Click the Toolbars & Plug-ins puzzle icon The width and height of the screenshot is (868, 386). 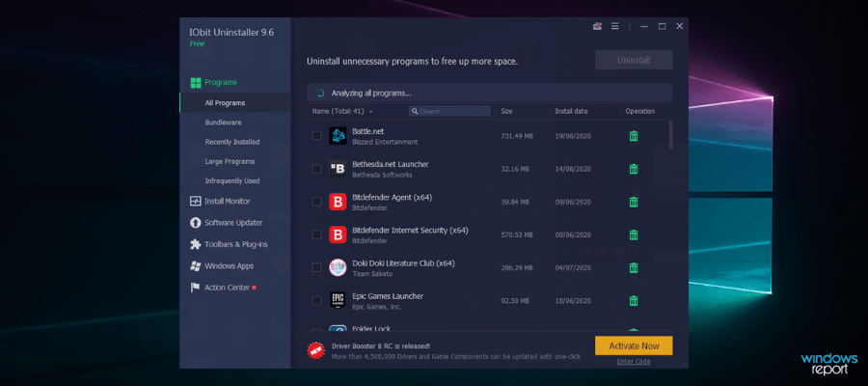[x=195, y=244]
